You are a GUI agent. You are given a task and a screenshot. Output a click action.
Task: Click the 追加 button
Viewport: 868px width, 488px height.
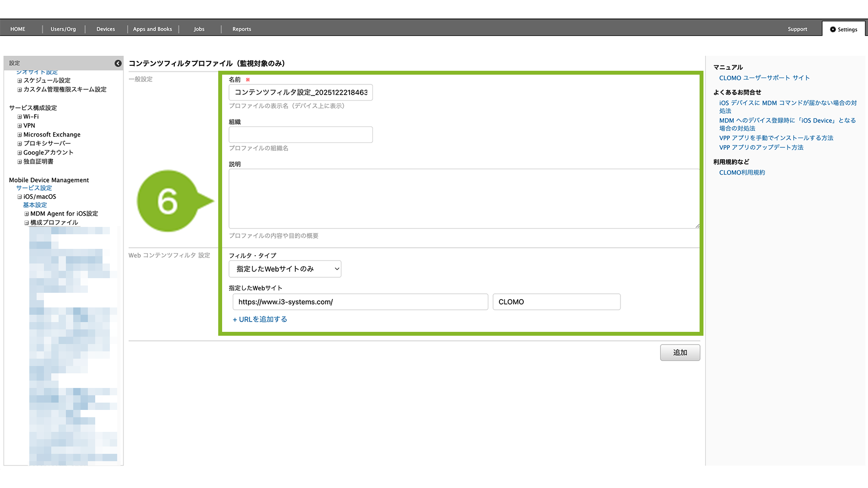pyautogui.click(x=680, y=352)
